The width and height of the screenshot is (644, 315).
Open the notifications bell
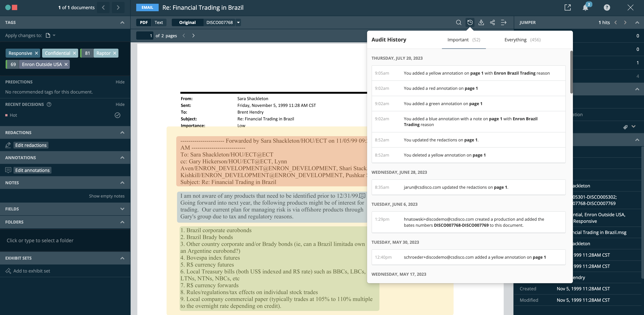[x=585, y=7]
